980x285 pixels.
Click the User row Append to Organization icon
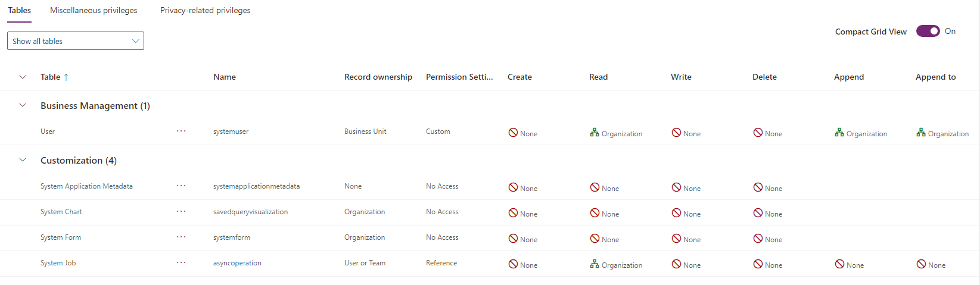point(920,133)
